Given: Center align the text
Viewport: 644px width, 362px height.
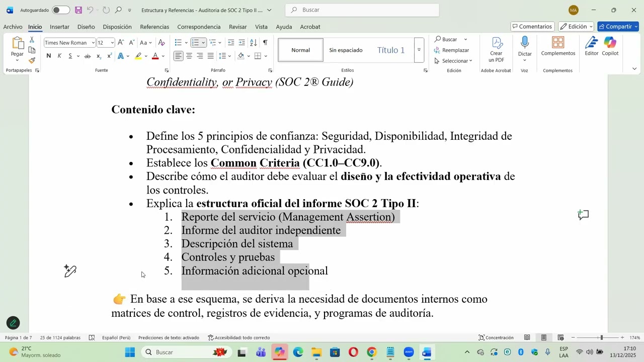Looking at the screenshot, I should tap(189, 56).
